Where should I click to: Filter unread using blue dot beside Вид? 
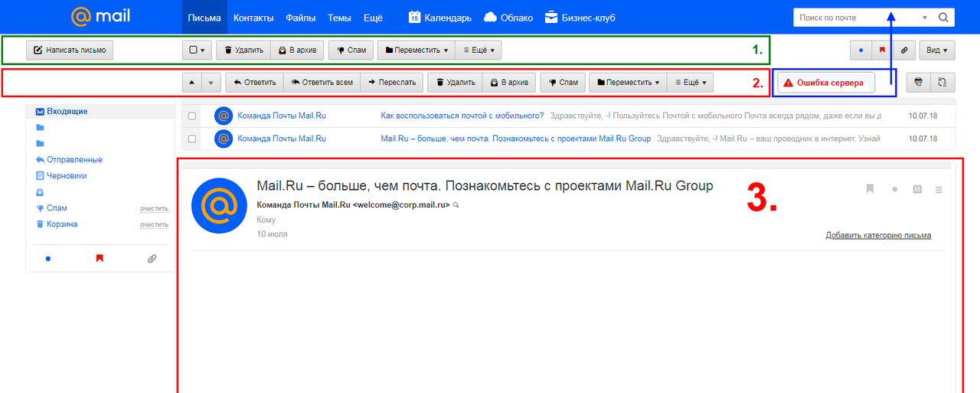point(861,51)
